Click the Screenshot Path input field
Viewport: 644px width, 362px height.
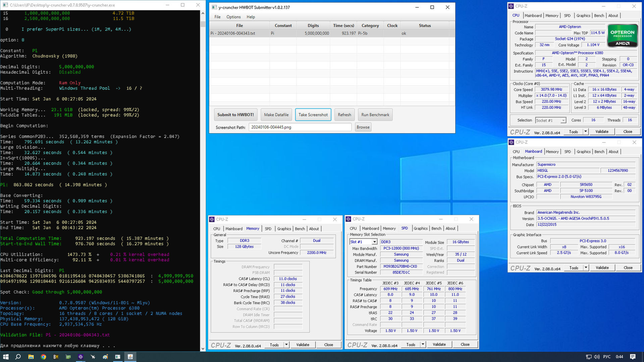pyautogui.click(x=300, y=127)
